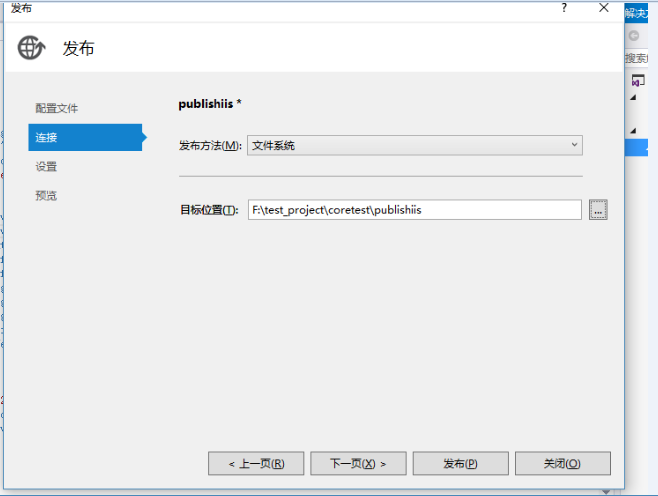
Task: Close the publish dialog with X
Action: (x=603, y=8)
